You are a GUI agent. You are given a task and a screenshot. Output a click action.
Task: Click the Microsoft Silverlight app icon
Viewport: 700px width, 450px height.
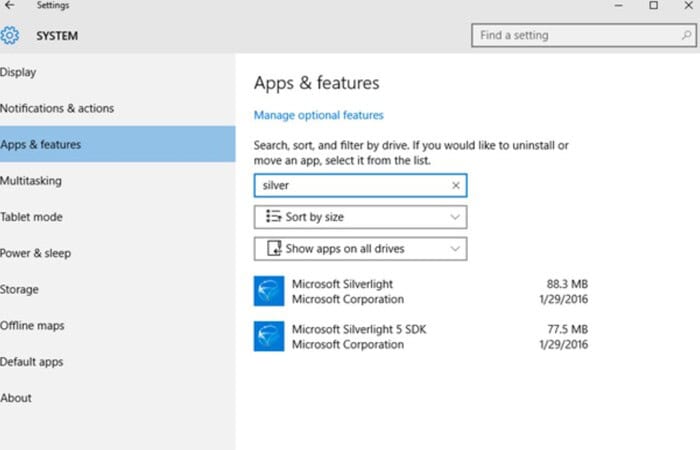click(x=269, y=291)
